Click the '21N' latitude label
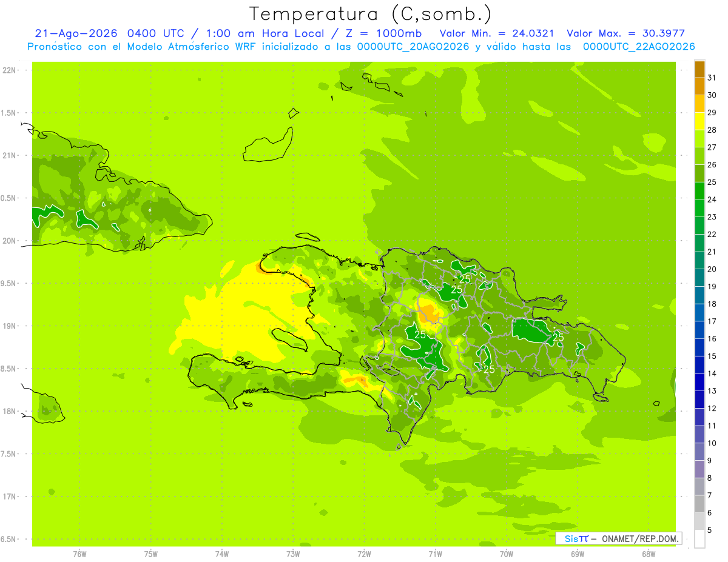The image size is (728, 562). 8,155
